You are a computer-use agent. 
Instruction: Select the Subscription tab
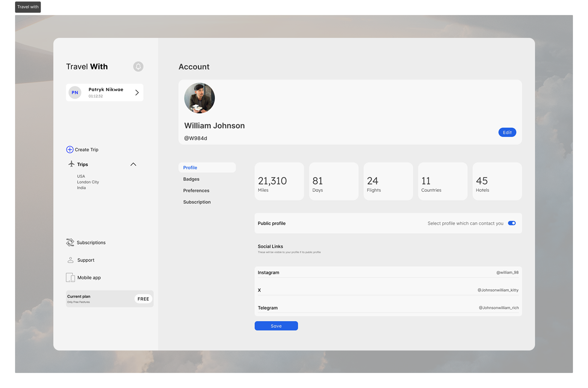click(x=197, y=202)
